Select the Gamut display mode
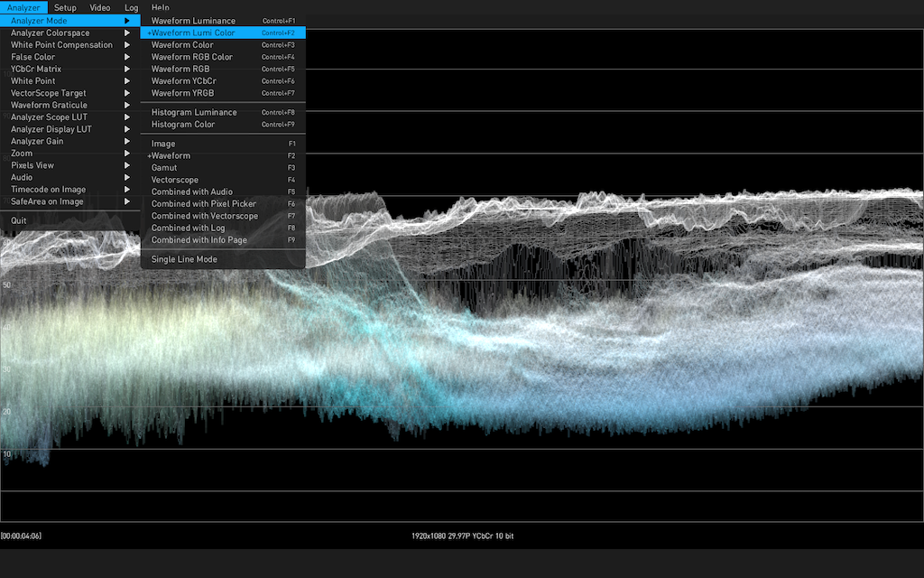924x578 pixels. [164, 168]
